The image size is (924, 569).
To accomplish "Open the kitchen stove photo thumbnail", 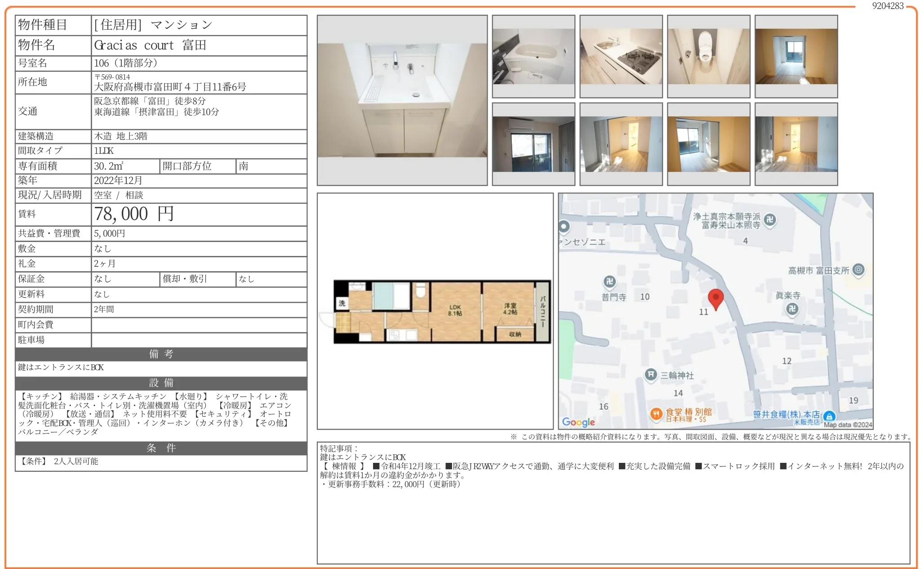I will (x=621, y=56).
